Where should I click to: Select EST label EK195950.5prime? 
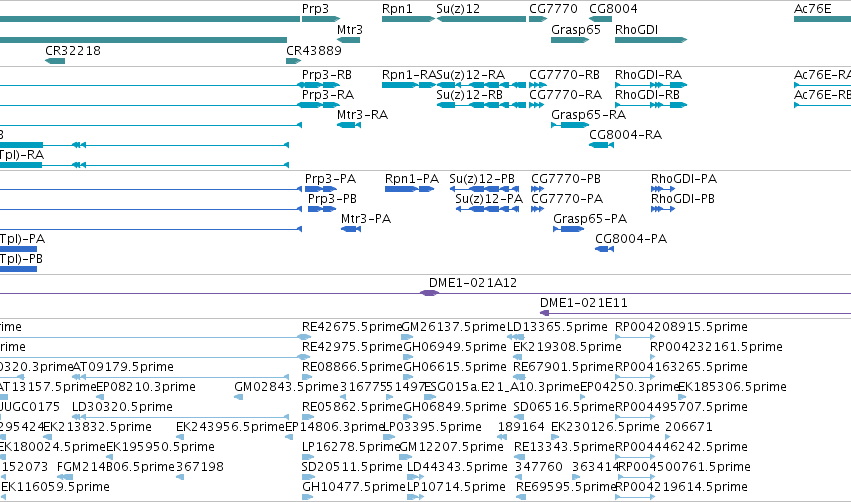click(161, 448)
